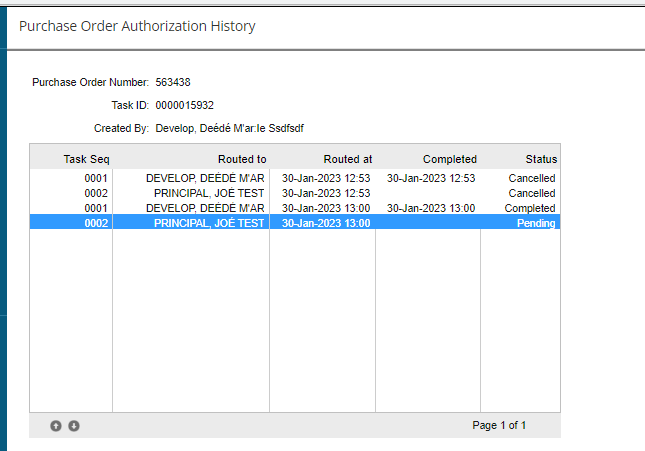Screen dimensions: 645x451
Task: Click the 30-Jan-2023 13:00 Completed date cell
Action: pyautogui.click(x=431, y=208)
